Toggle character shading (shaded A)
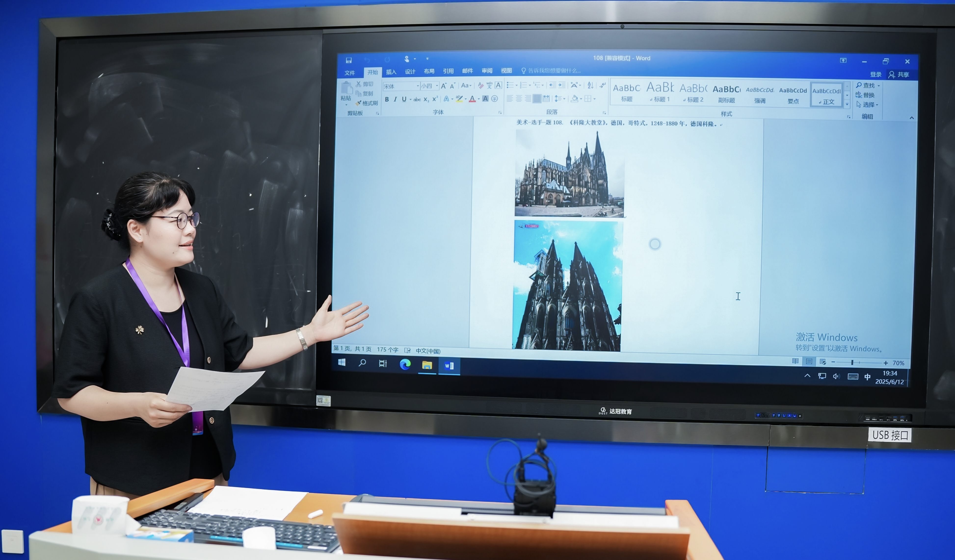 485,99
